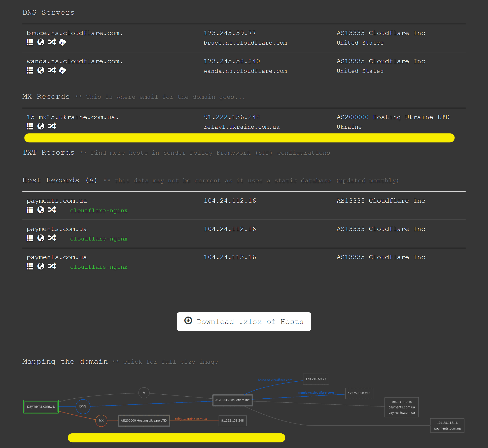Click the 15 mx15.ukraine.com.ua. MX record
This screenshot has height=448, width=488.
(73, 117)
